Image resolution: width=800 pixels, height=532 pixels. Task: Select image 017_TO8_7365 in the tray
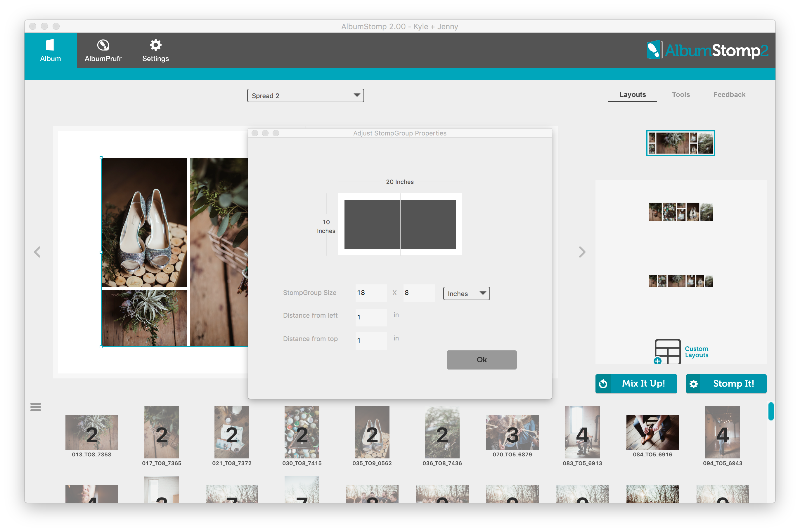click(162, 432)
